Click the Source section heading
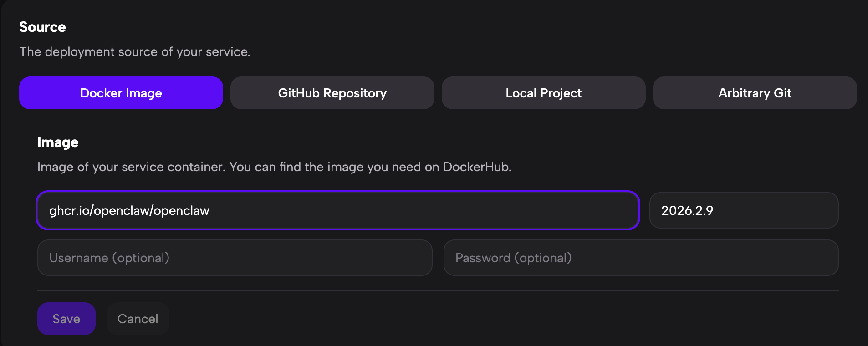 click(x=42, y=27)
